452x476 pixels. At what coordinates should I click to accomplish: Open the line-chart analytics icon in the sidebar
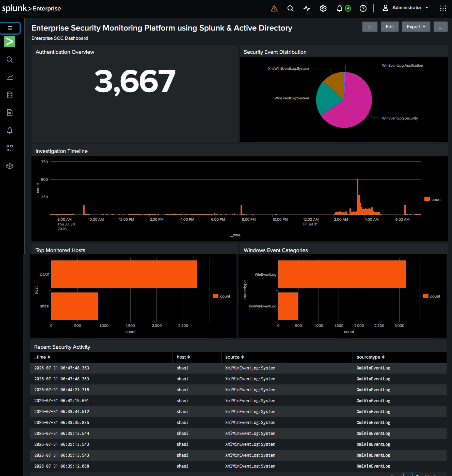[x=10, y=77]
